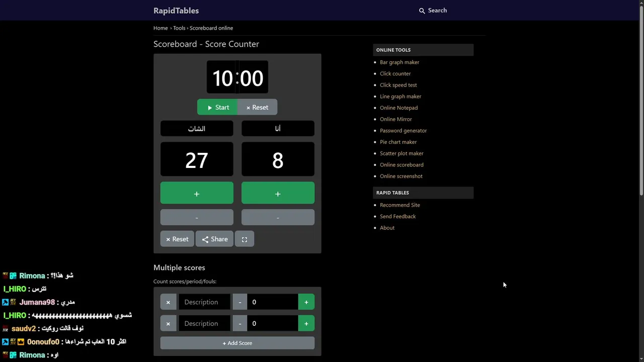Reset the scoreboard beside Share
Image resolution: width=644 pixels, height=362 pixels.
coord(177,239)
